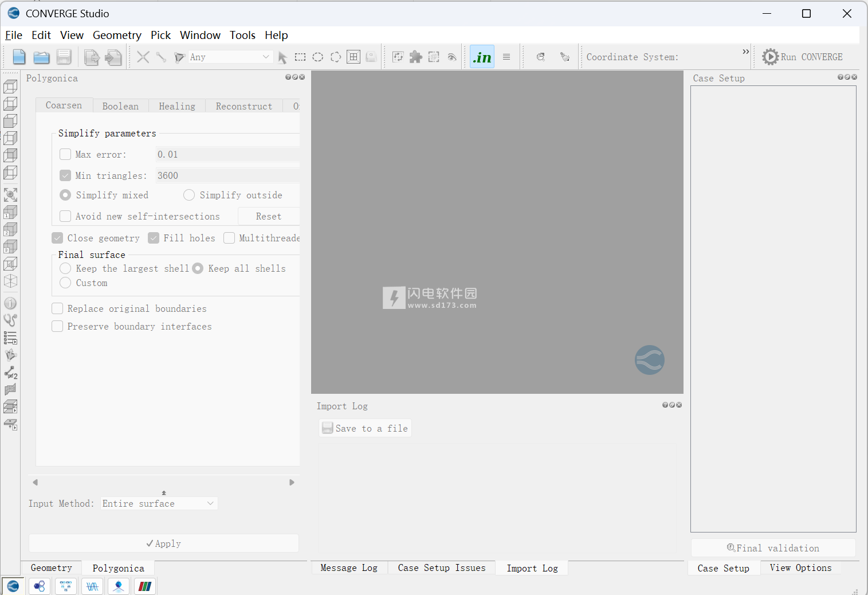Switch to the Boolean tab
This screenshot has height=595, width=868.
click(120, 106)
